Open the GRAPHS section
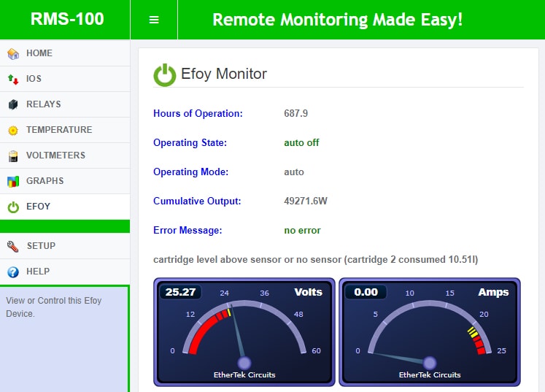Image resolution: width=545 pixels, height=392 pixels. 45,181
